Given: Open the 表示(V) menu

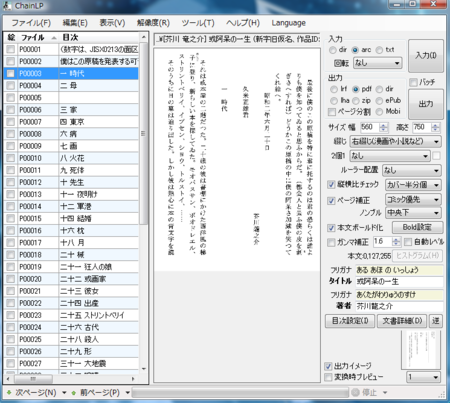Looking at the screenshot, I should (112, 23).
